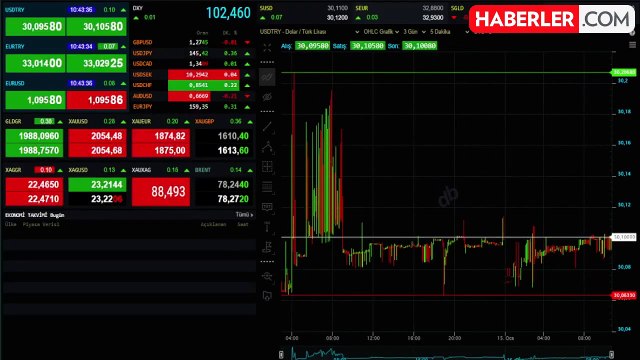640x360 pixels.
Task: Select the grid square drawing tool
Action: (267, 167)
